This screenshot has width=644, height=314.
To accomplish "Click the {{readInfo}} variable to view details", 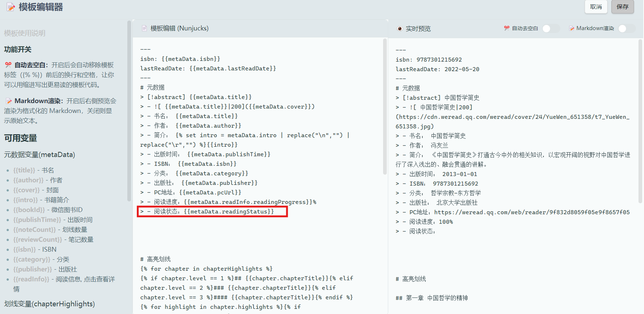I will 31,279.
